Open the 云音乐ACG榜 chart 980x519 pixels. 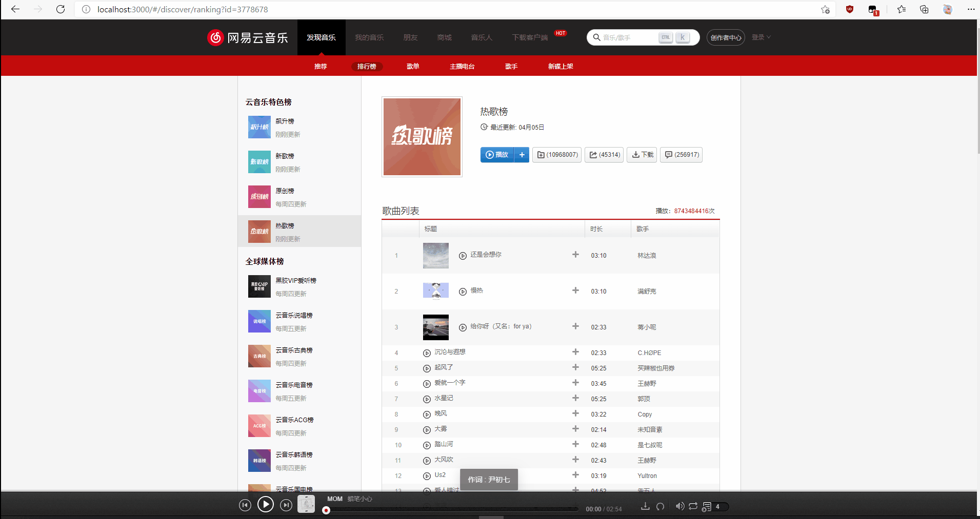point(299,426)
